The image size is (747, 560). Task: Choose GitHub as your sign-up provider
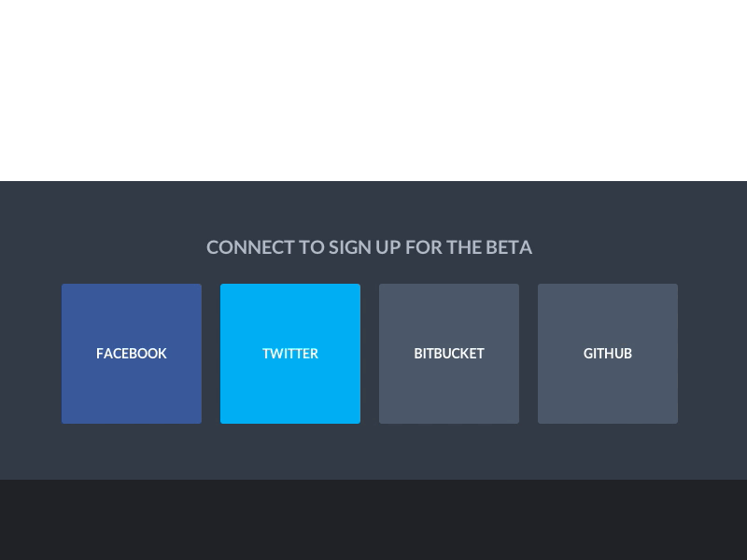(x=608, y=354)
